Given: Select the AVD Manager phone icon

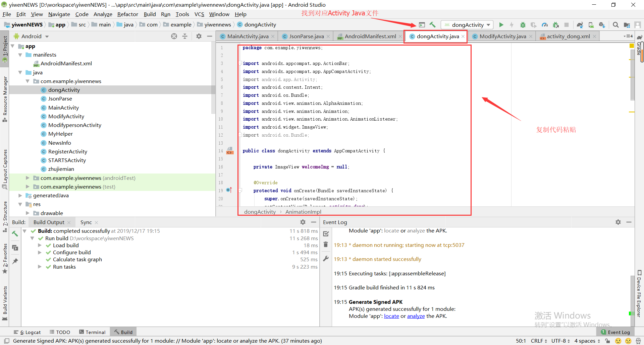Looking at the screenshot, I should coord(591,25).
